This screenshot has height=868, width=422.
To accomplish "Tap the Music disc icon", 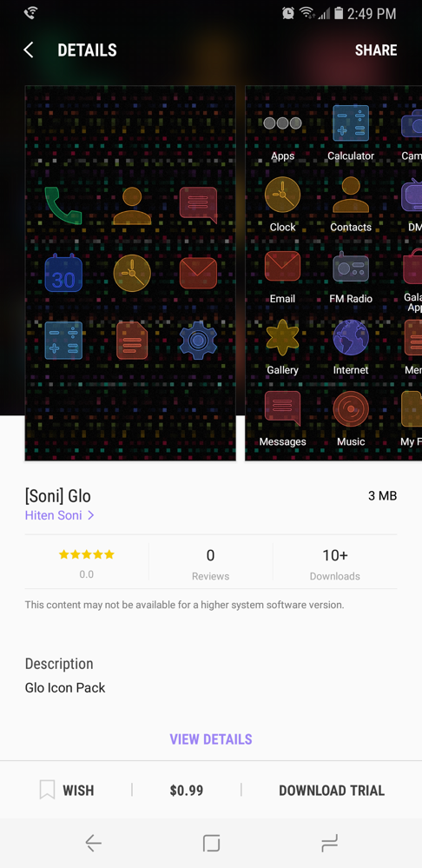I will tap(351, 409).
